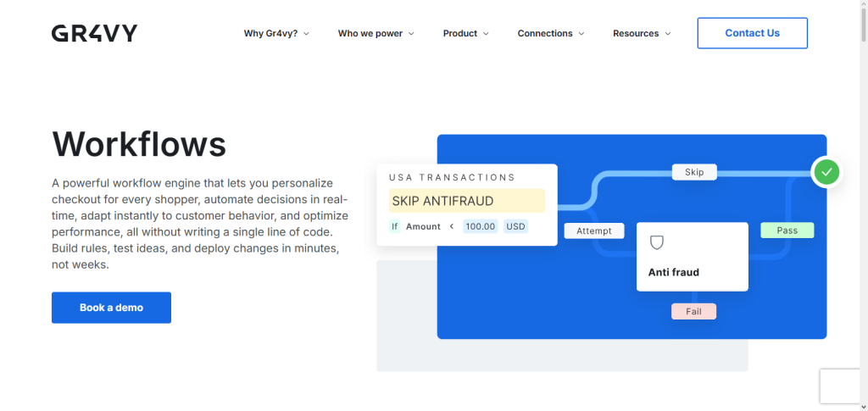Expand the Why Gr4vy? dropdown chevron

point(307,34)
